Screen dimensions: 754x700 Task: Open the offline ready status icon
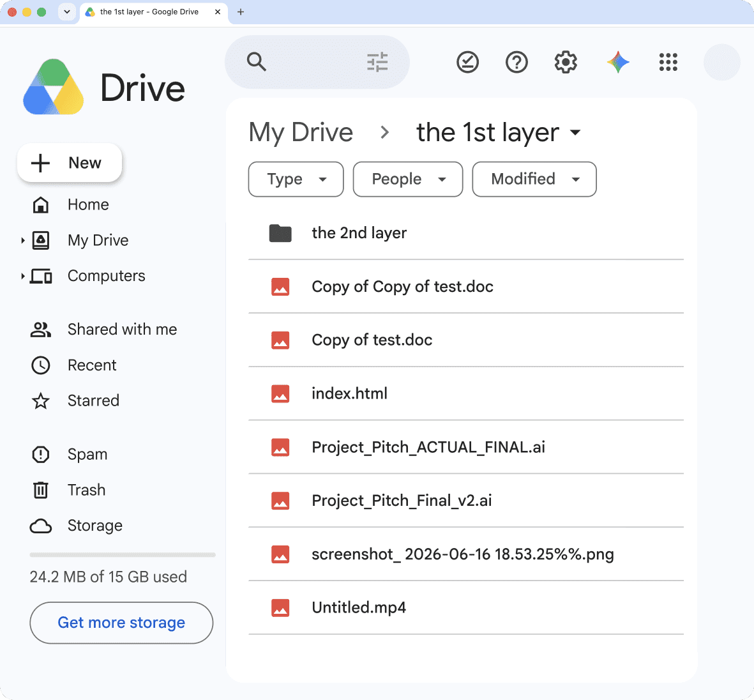(467, 62)
